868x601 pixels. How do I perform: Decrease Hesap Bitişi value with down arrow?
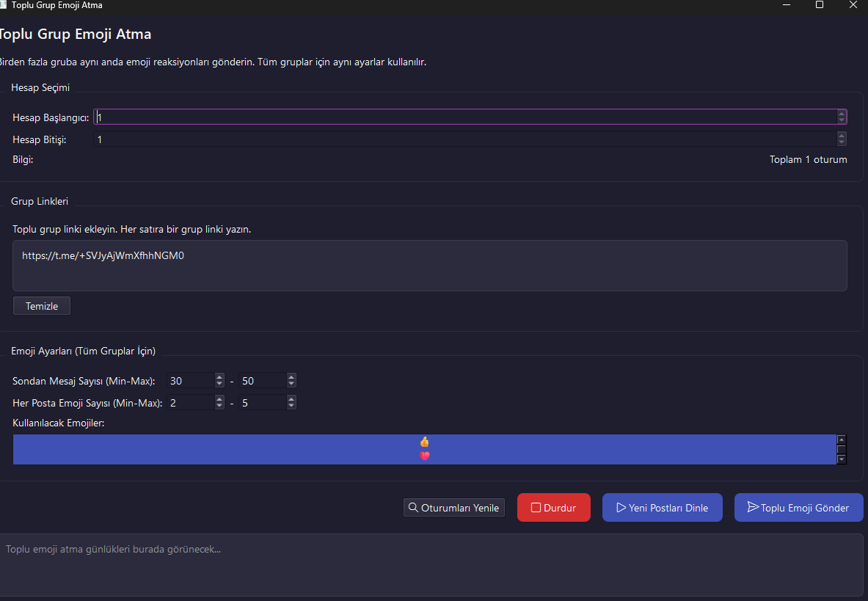842,142
